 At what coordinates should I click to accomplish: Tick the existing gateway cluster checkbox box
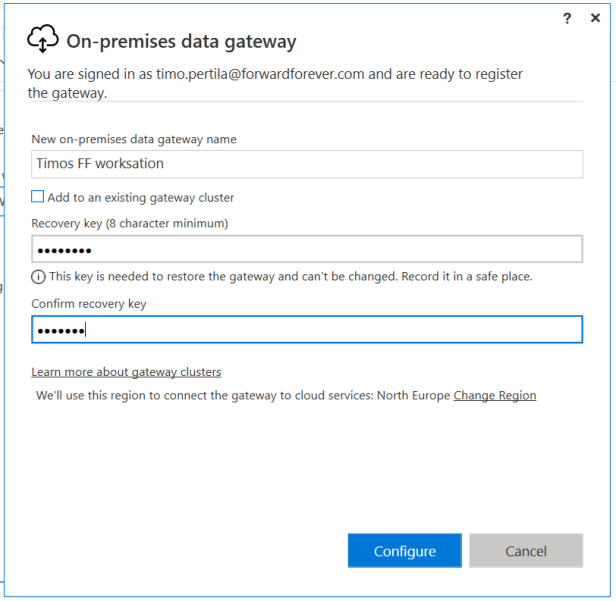[38, 197]
